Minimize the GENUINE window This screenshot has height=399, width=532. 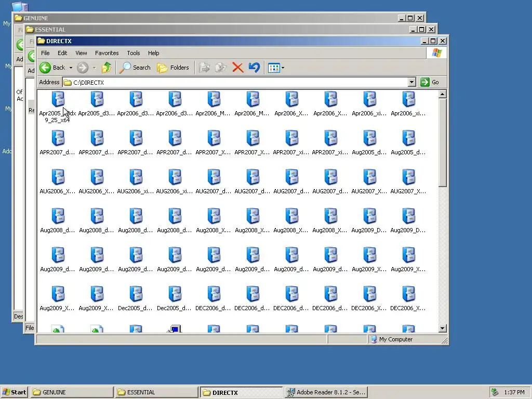[402, 18]
